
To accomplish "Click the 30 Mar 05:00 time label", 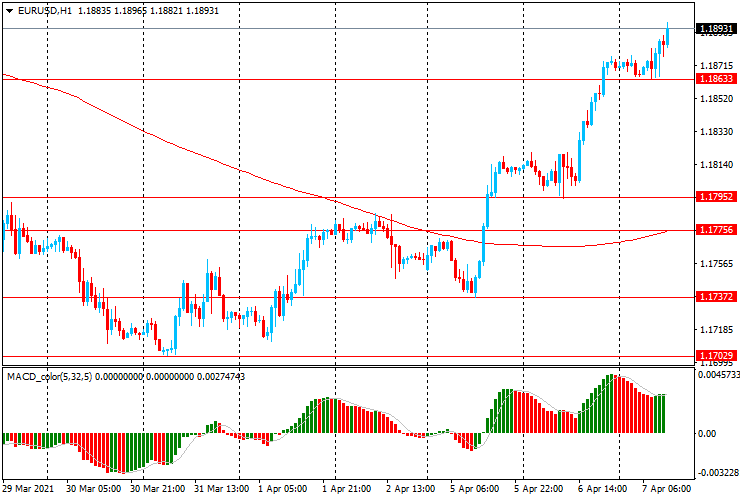I will [x=93, y=489].
